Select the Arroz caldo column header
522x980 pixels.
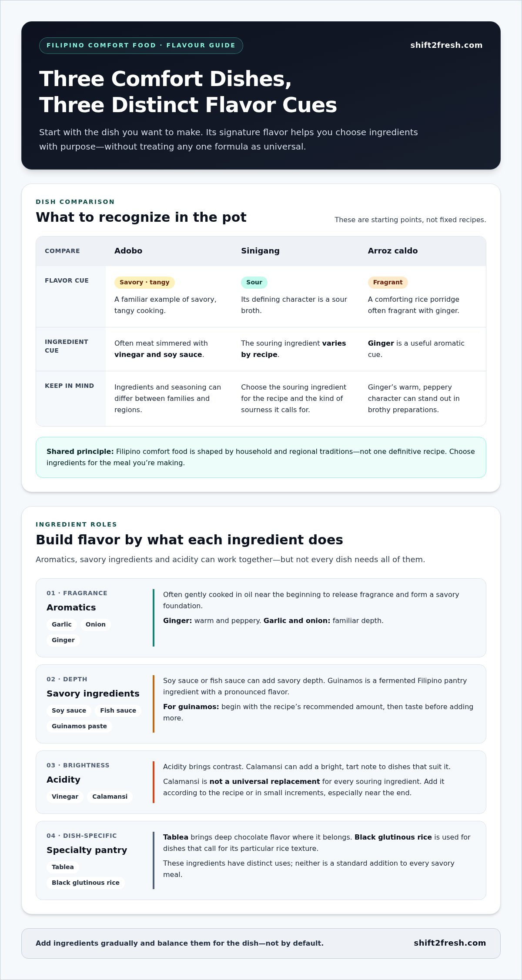[x=393, y=251]
